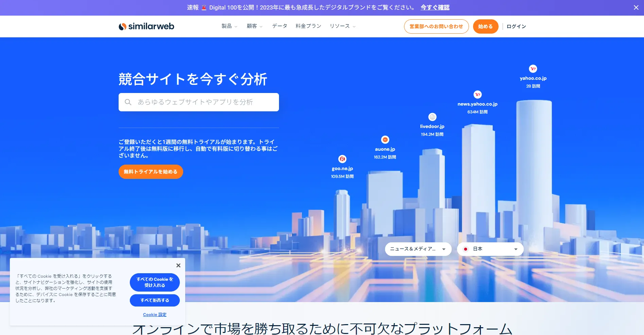
Task: Click the goo.ne.jp site icon
Action: (x=342, y=159)
